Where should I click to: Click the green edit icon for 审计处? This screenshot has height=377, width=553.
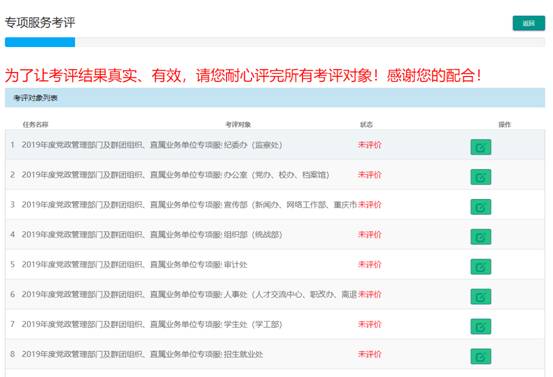point(481,267)
